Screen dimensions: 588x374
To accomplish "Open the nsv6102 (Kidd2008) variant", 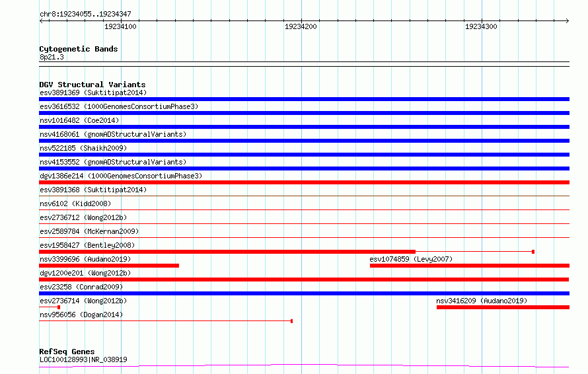I will pos(75,204).
